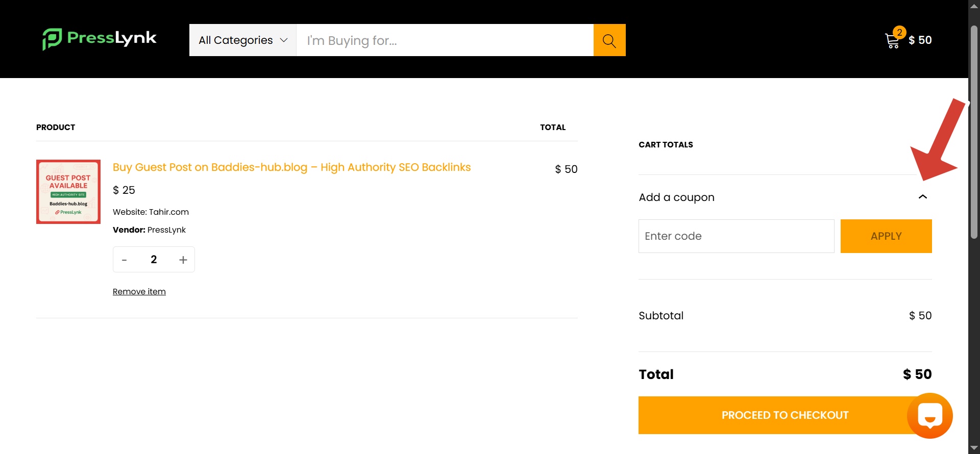Viewport: 980px width, 454px height.
Task: Open the All Categories dropdown
Action: [243, 40]
